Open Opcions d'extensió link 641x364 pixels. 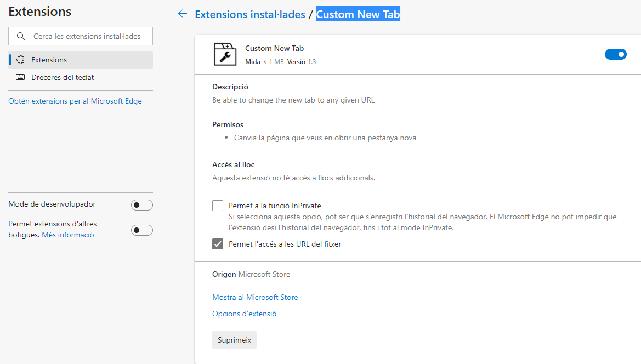point(244,314)
